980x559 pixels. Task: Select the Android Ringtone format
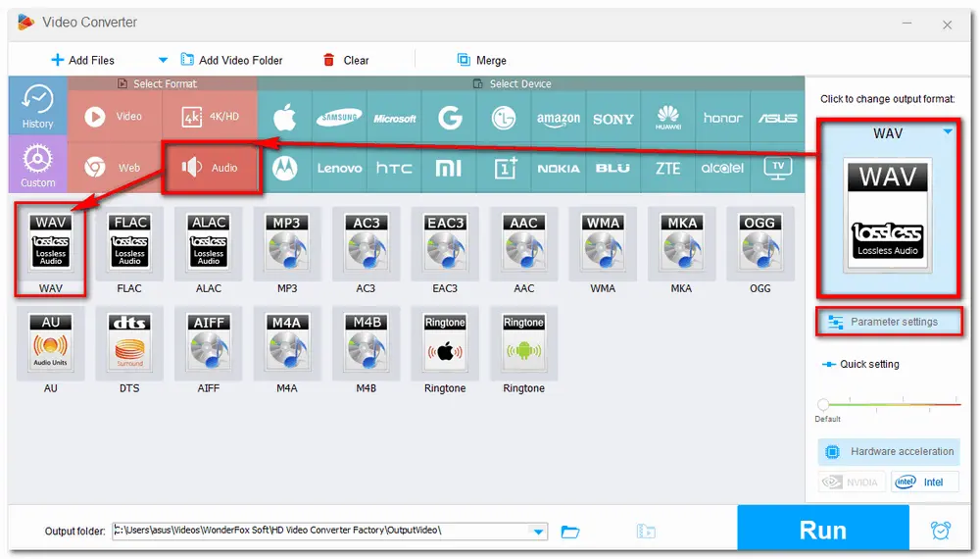click(x=523, y=344)
